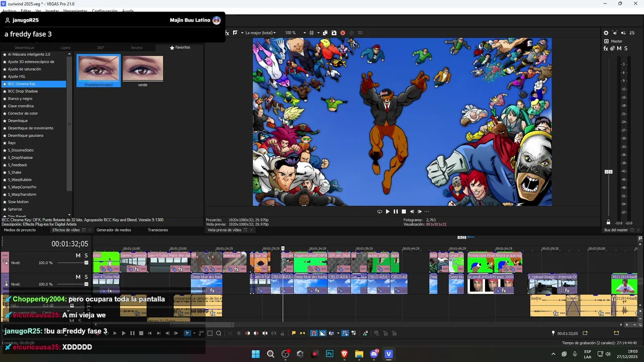Image resolution: width=644 pixels, height=362 pixels.
Task: Mute the first video track
Action: [78, 255]
